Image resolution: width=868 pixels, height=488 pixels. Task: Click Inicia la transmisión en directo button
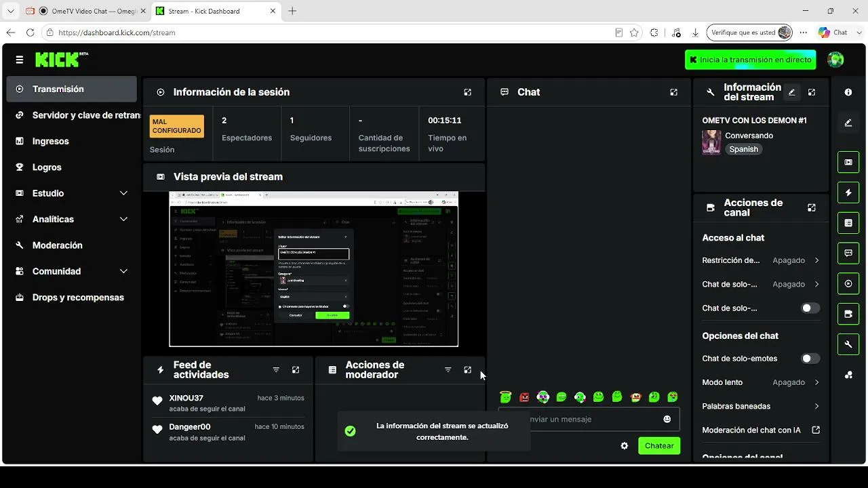pos(750,60)
